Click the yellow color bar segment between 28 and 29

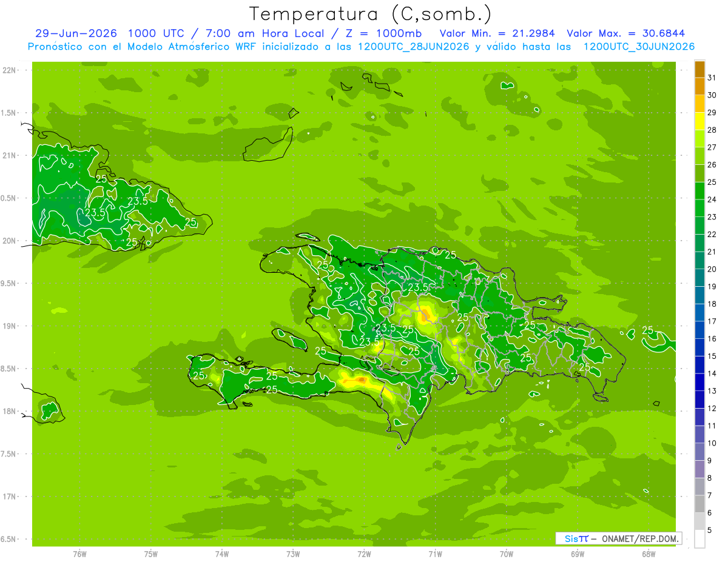(x=700, y=121)
